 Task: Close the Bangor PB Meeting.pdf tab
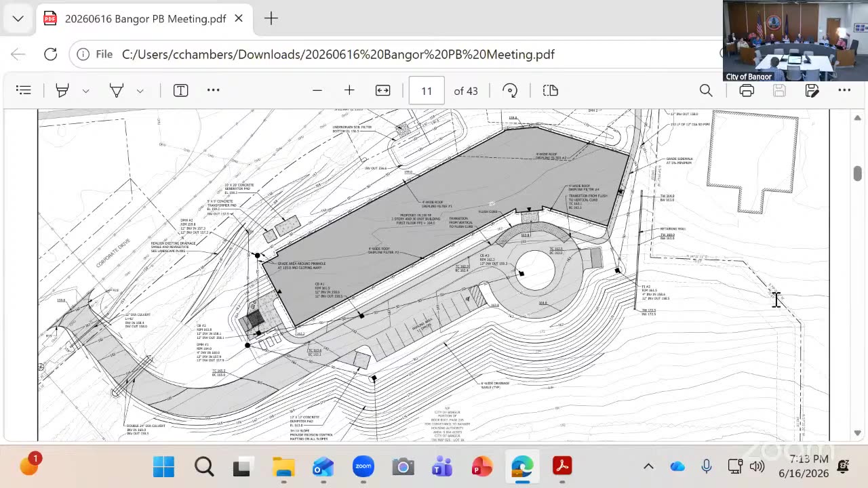[x=239, y=18]
